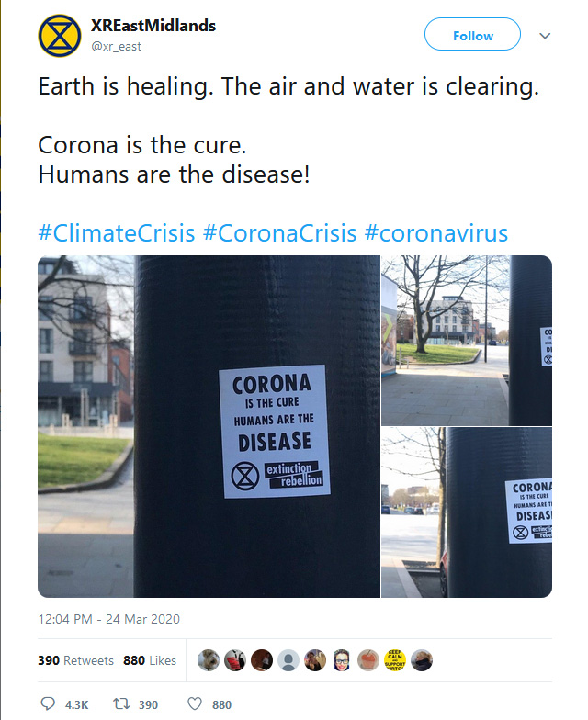Open the bottom-right sticker photo
The height and width of the screenshot is (720, 588).
[x=467, y=512]
